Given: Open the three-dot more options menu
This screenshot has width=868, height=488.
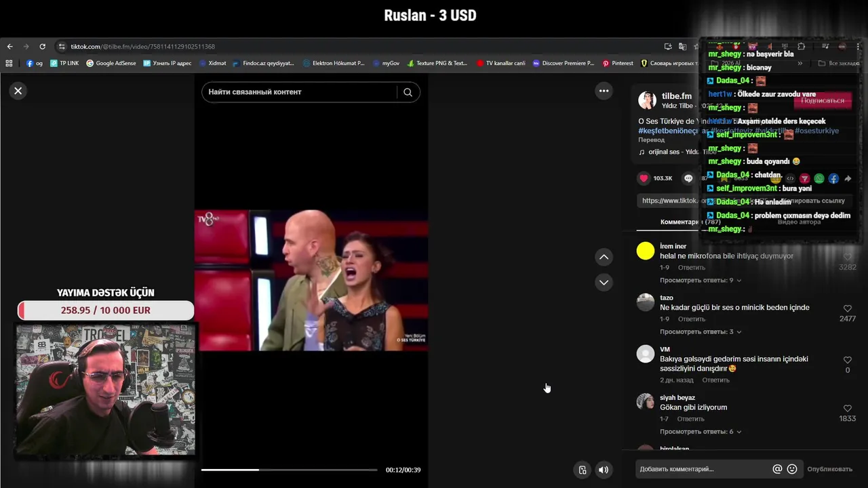Looking at the screenshot, I should 604,91.
